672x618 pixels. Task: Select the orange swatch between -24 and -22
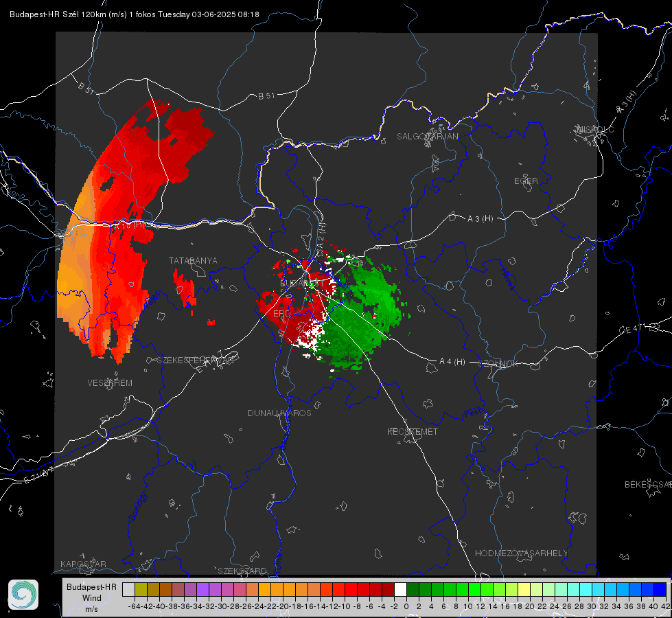pyautogui.click(x=264, y=589)
